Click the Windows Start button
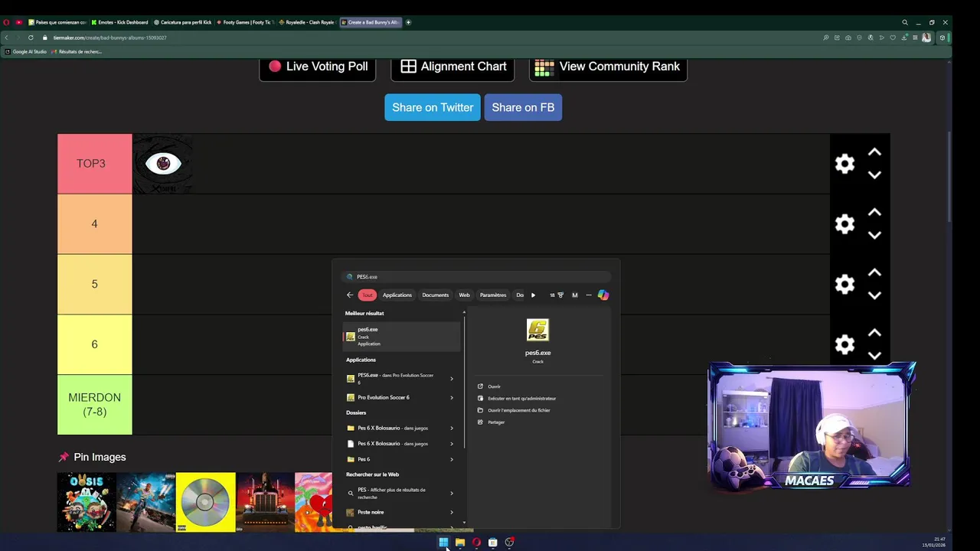980x551 pixels. point(443,543)
